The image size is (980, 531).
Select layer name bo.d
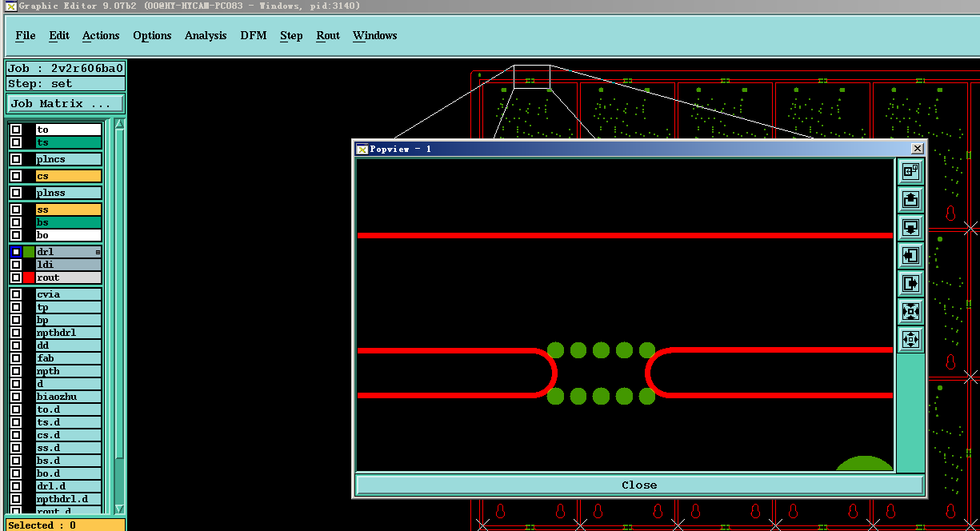coord(69,473)
